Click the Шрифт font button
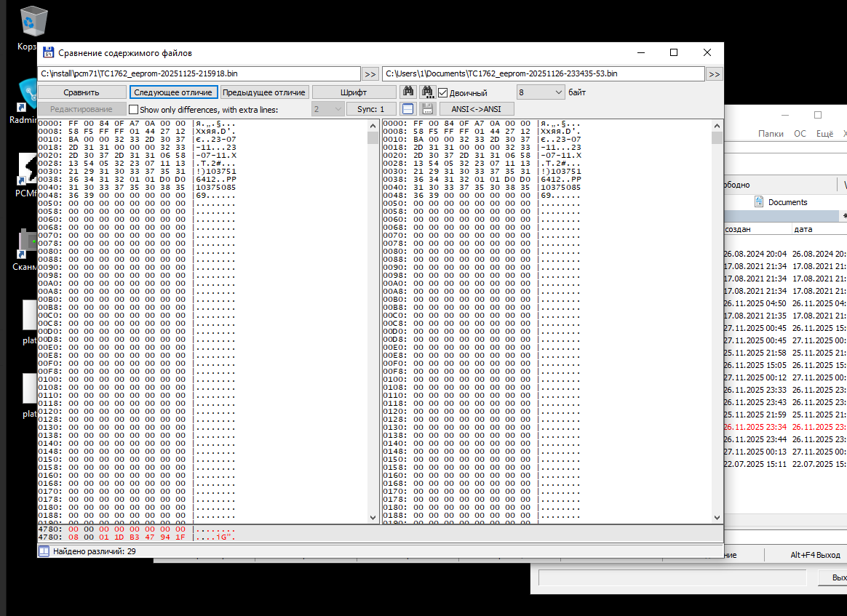 354,92
